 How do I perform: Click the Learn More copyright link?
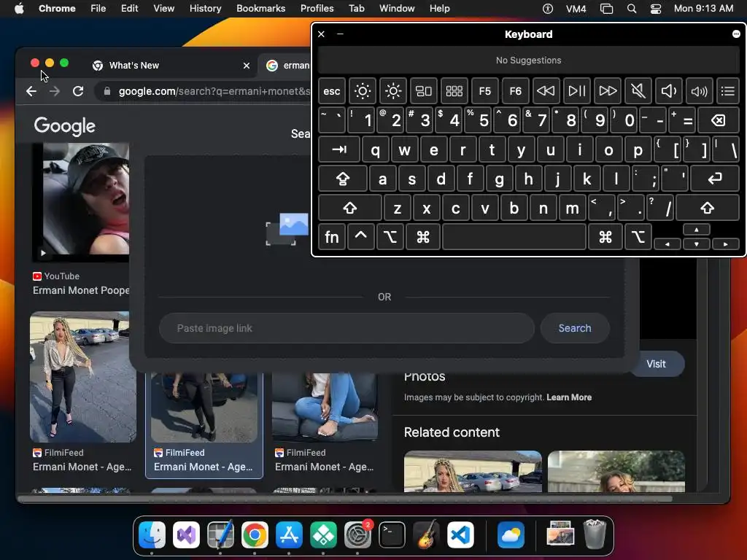point(569,397)
